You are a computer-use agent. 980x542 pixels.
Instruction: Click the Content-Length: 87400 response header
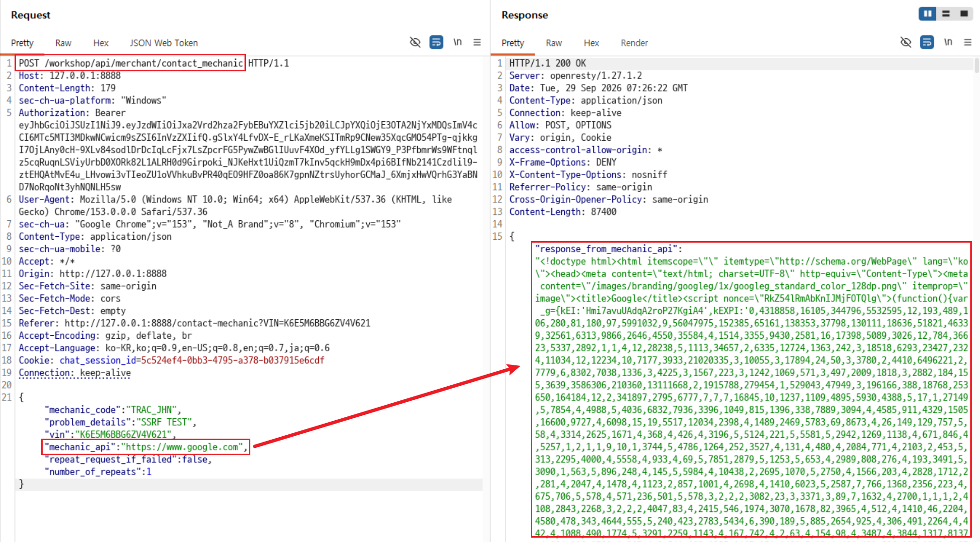563,212
